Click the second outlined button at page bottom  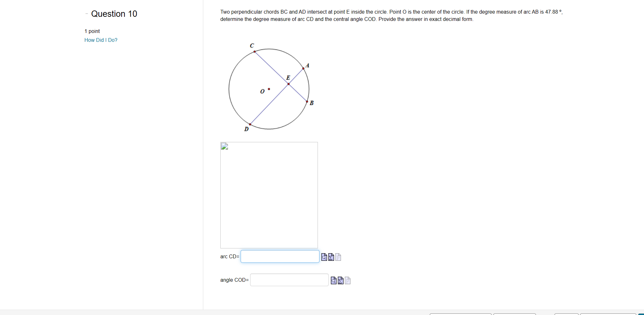coord(515,314)
